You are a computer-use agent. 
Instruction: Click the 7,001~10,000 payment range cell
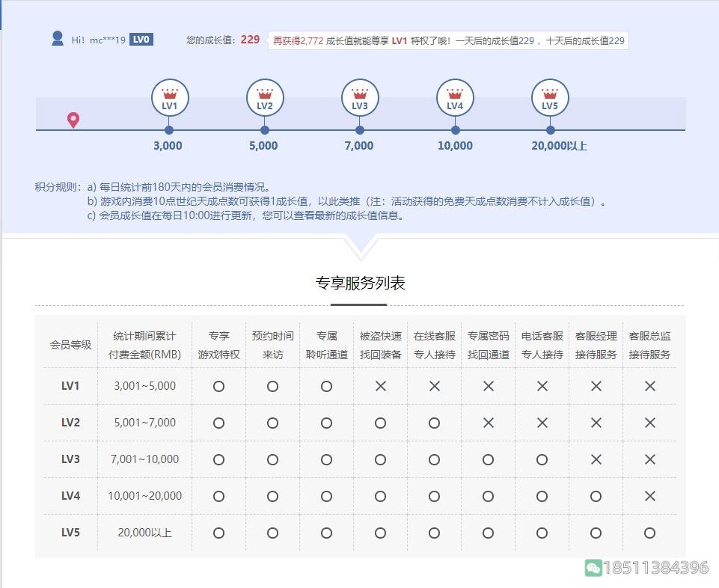tap(144, 459)
